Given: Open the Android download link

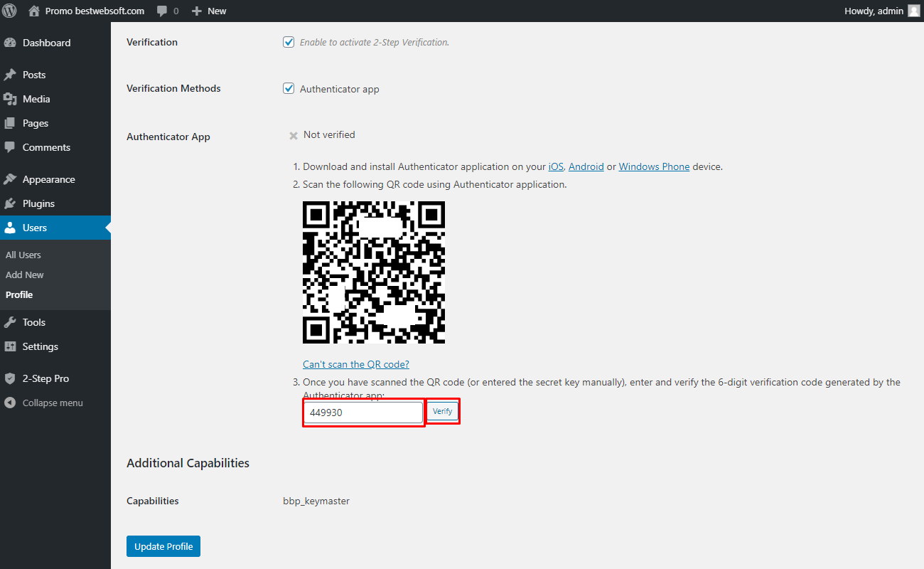Looking at the screenshot, I should click(x=586, y=166).
